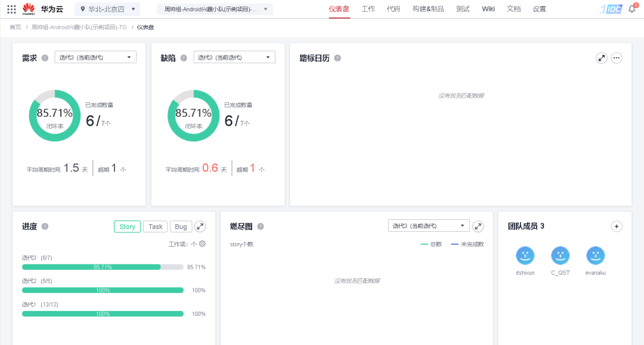Click 缺陷 donut chart showing 85.71%

pyautogui.click(x=193, y=116)
